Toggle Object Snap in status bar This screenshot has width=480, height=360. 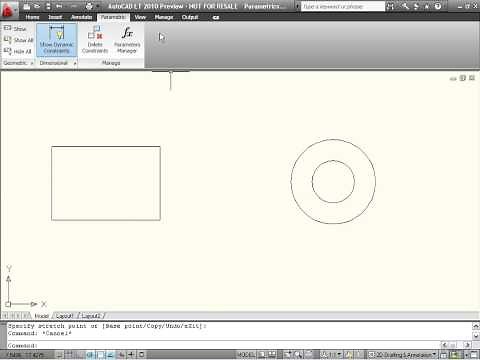[x=101, y=354]
